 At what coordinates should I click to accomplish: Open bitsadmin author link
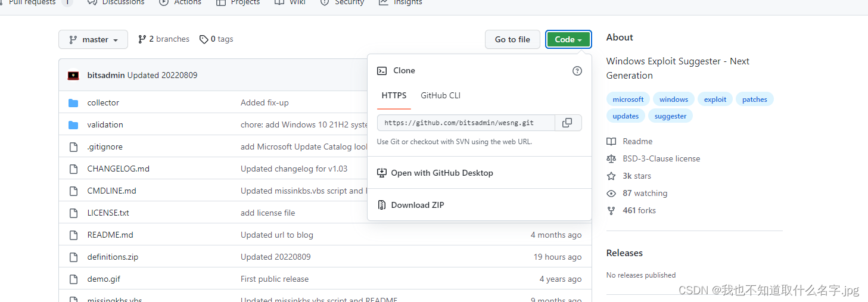106,75
